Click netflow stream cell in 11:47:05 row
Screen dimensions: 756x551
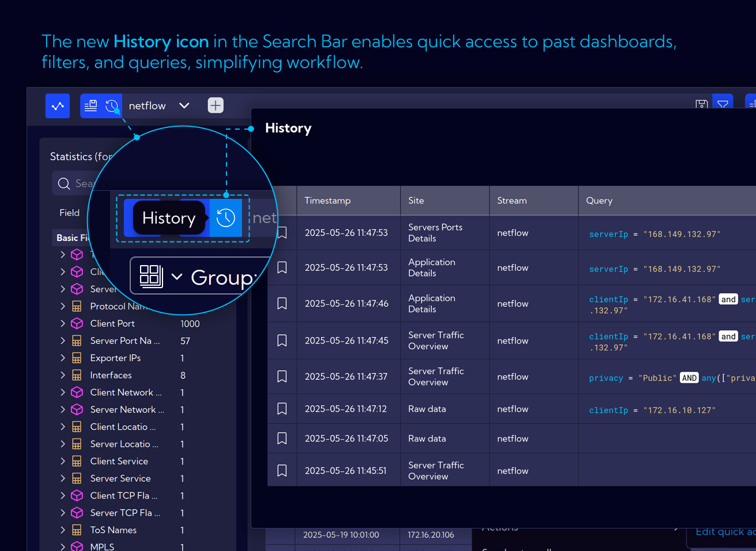512,439
